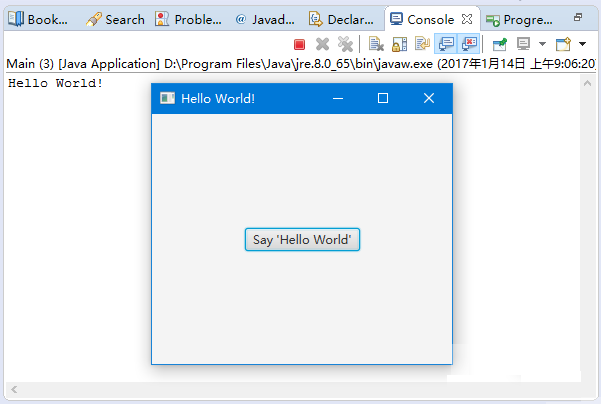Click the Open Console icon
This screenshot has width=601, height=404.
(563, 44)
